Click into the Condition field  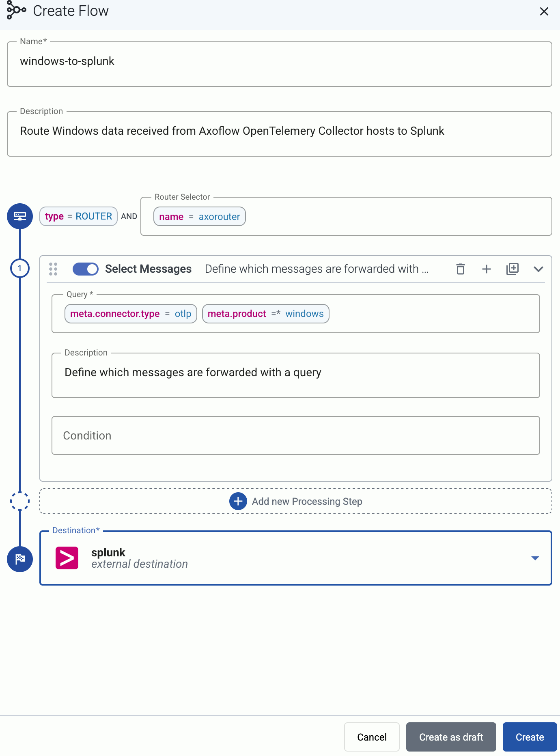pyautogui.click(x=296, y=435)
